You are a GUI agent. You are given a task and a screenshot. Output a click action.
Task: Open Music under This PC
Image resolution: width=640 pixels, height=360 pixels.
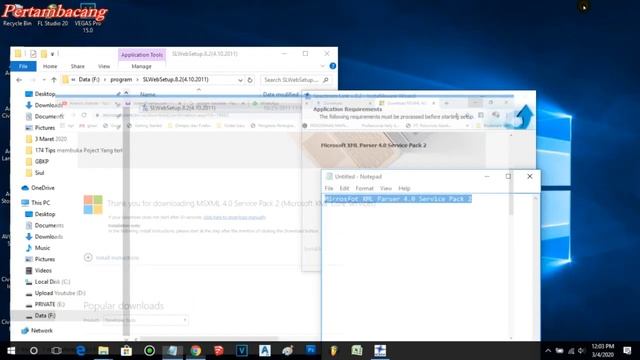tap(38, 248)
